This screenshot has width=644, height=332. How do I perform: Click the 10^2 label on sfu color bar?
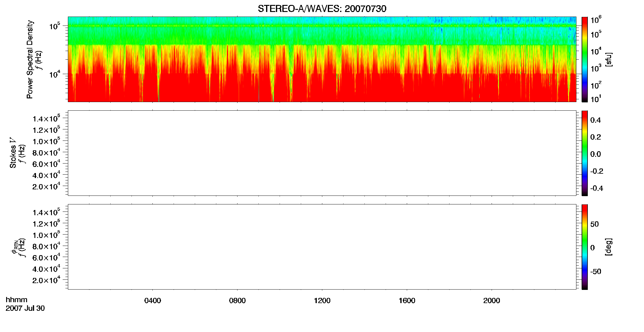pyautogui.click(x=596, y=85)
